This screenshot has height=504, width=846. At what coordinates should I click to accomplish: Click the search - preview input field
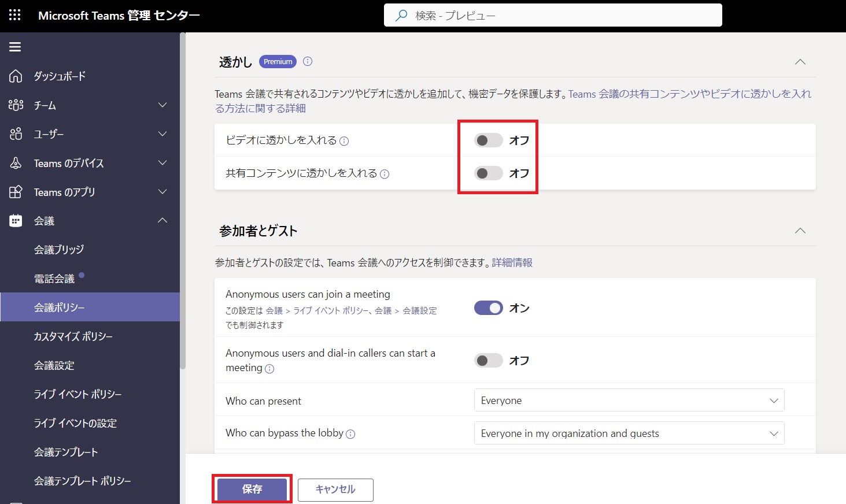553,16
